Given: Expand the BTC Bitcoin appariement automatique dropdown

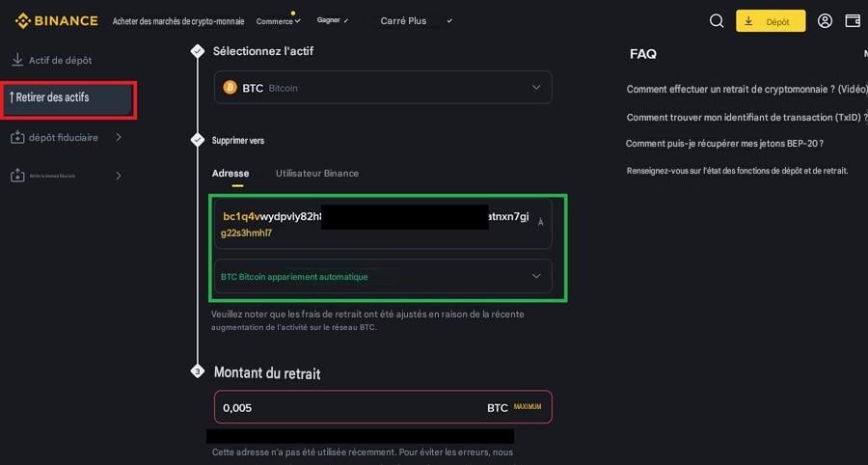Looking at the screenshot, I should point(383,276).
